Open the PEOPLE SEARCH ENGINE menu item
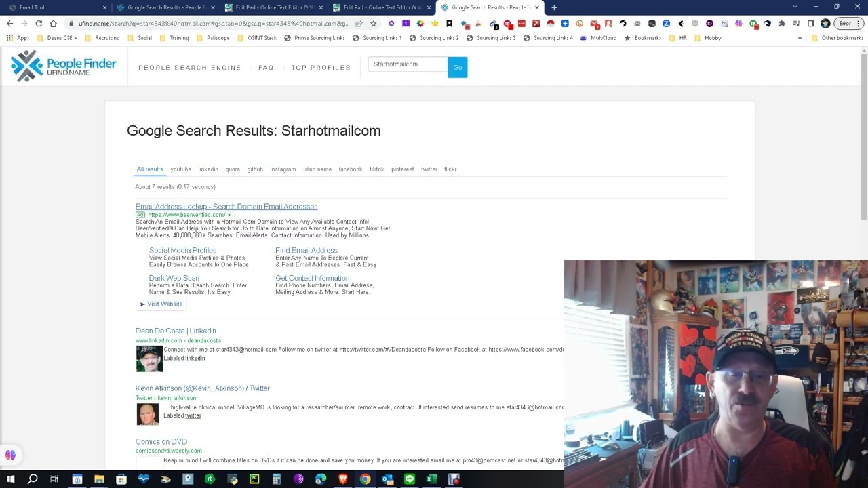This screenshot has width=868, height=488. (190, 68)
